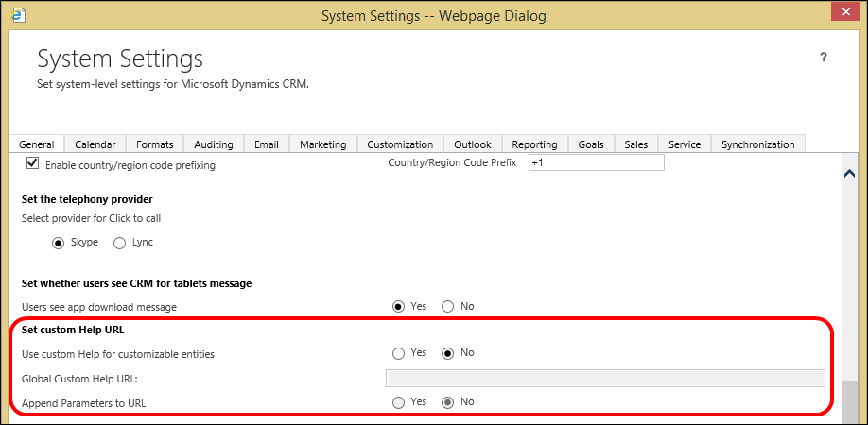Viewport: 868px width, 425px height.
Task: Select Skype as telephony provider
Action: tap(59, 243)
